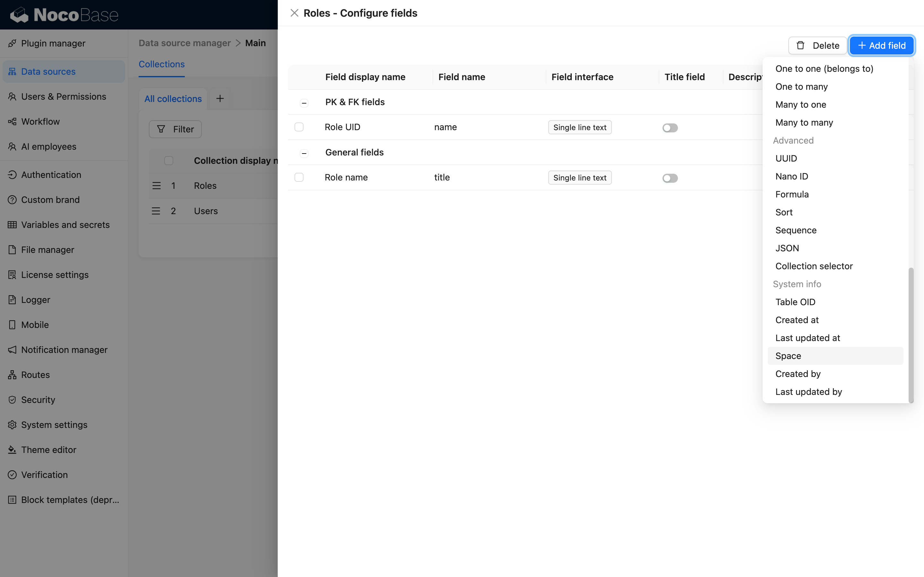Open the Add field dropdown button

coord(881,46)
